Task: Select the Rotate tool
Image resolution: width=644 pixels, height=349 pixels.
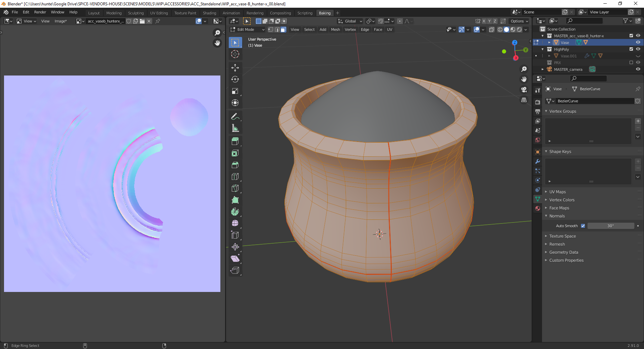Action: pyautogui.click(x=235, y=80)
